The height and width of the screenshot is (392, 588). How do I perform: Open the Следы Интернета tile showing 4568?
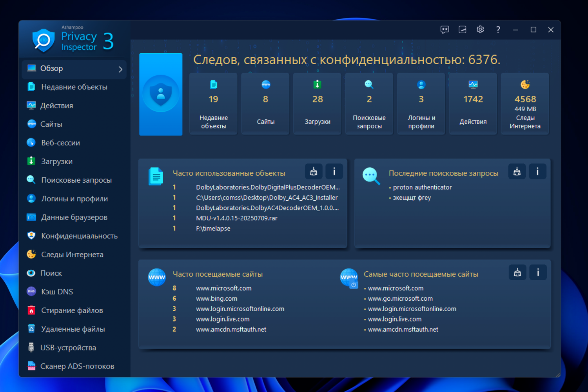pos(525,104)
